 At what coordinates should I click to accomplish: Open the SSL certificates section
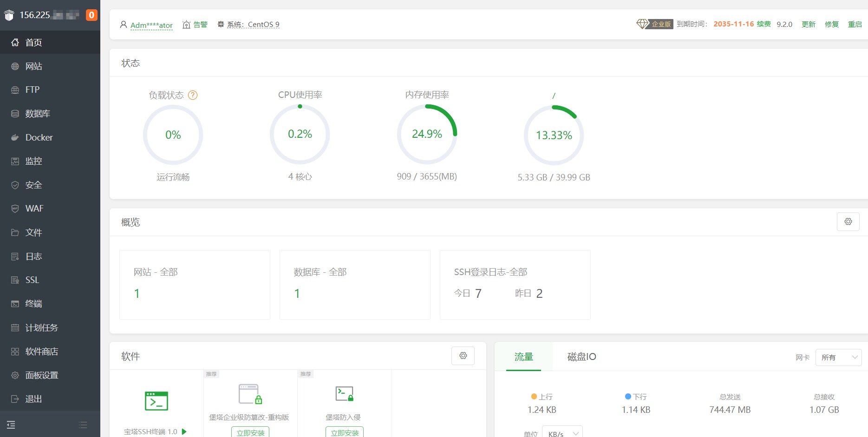(32, 280)
